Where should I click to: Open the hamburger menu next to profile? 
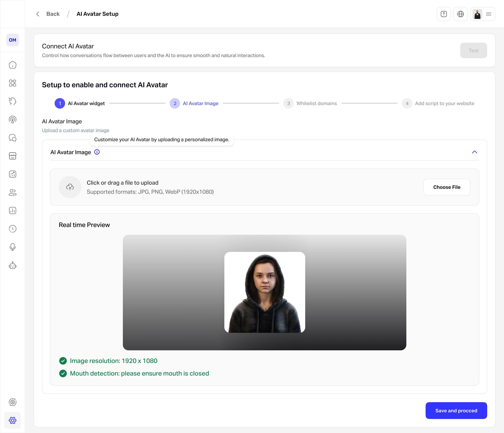(x=488, y=14)
